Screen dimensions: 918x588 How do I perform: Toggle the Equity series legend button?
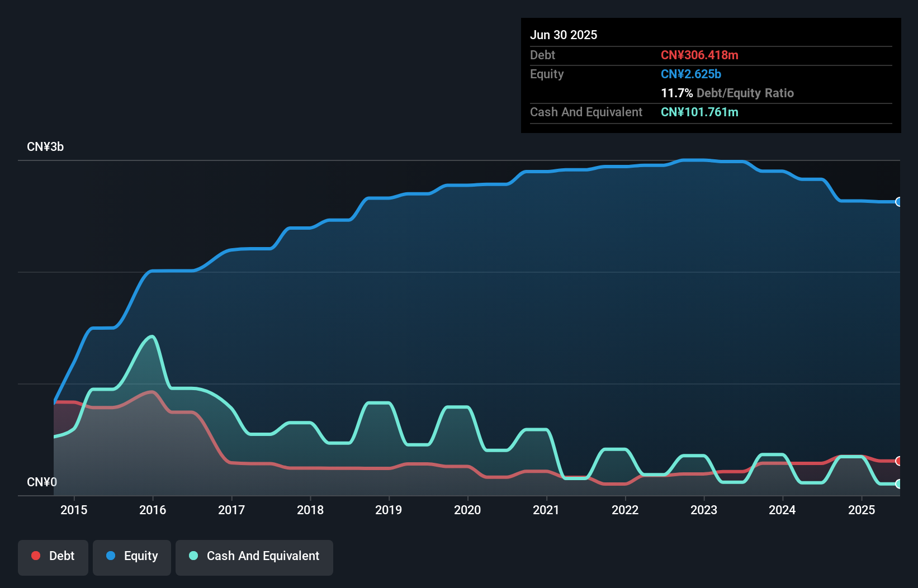click(x=132, y=557)
